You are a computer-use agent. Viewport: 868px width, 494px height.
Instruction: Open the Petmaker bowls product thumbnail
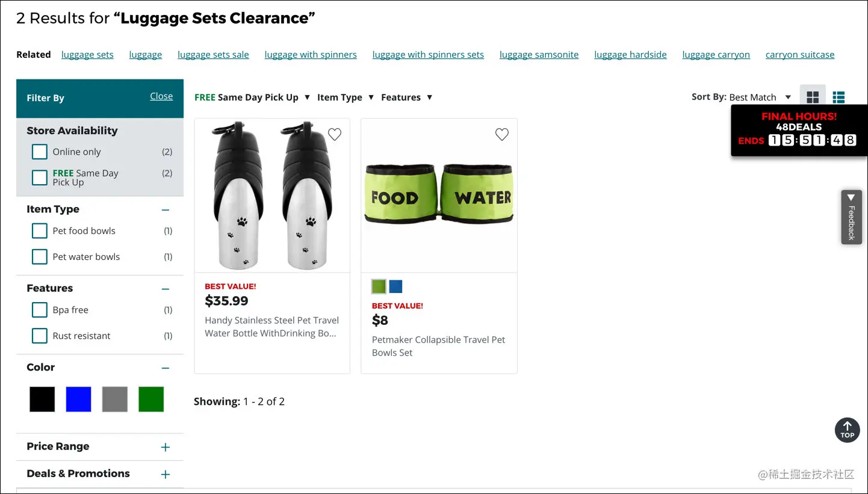click(439, 196)
